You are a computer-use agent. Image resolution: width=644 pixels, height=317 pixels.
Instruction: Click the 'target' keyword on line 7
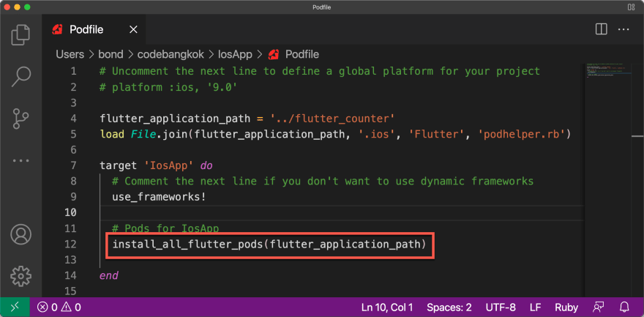(119, 166)
